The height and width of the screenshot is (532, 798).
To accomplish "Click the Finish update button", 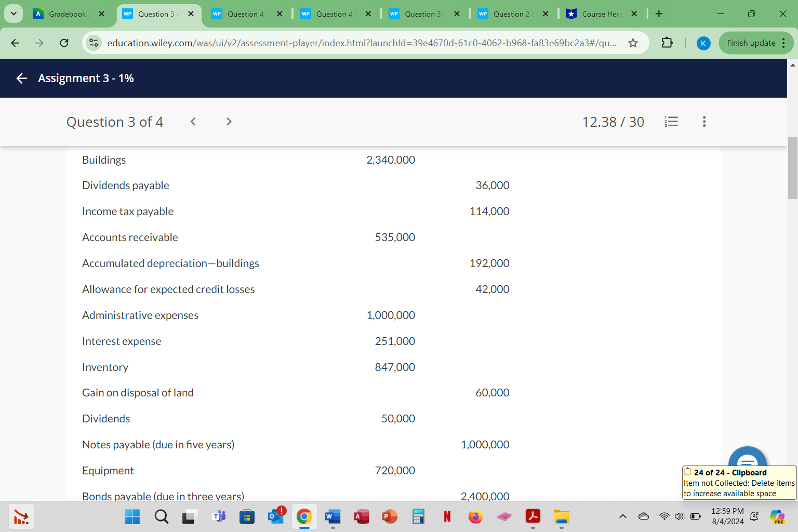I will [x=751, y=43].
